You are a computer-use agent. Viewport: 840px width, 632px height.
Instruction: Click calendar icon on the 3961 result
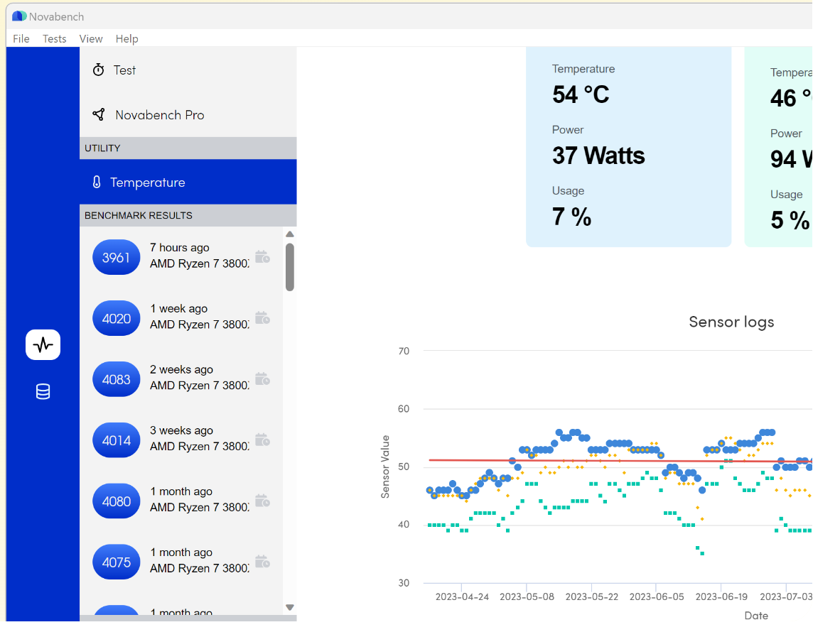(262, 257)
